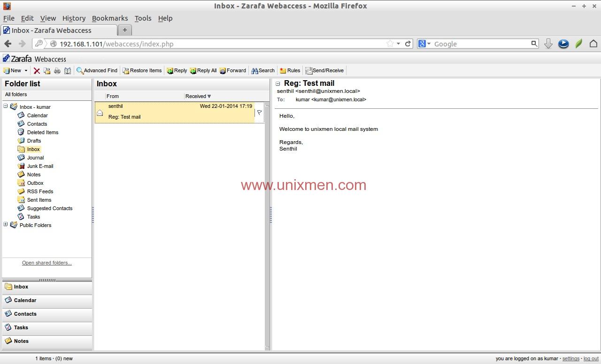Switch to the bottom Notes pane button

pos(47,341)
